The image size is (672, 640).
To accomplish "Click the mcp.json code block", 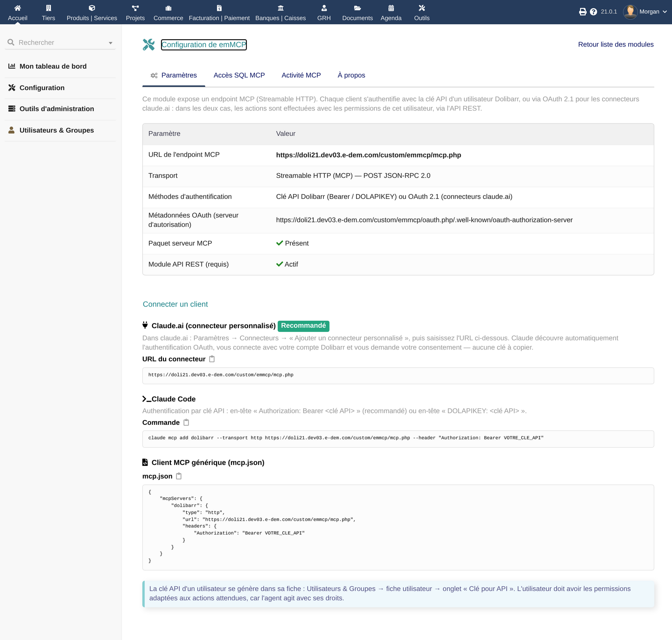I will click(x=398, y=527).
